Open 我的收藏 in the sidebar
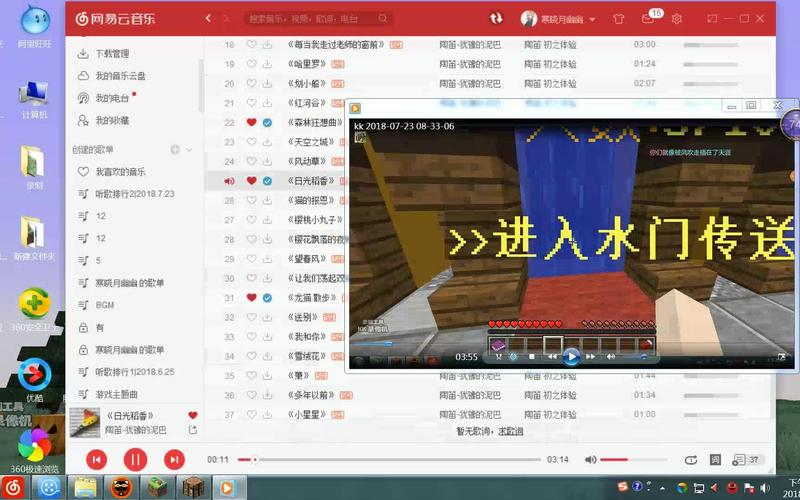This screenshot has width=800, height=500. tap(112, 120)
